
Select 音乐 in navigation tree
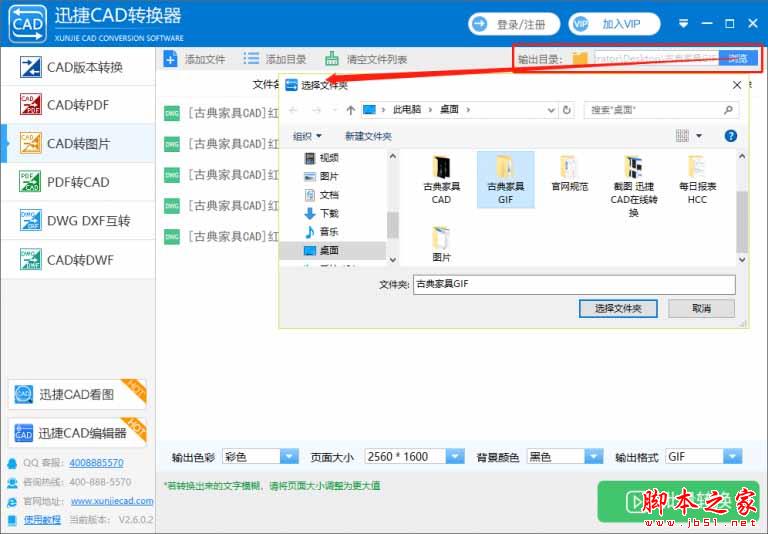321,232
